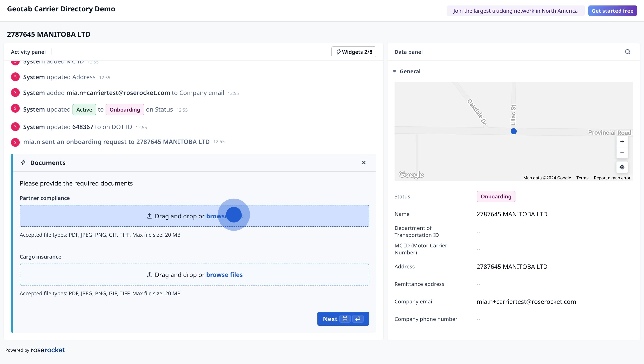Click the command key icon on Next
Viewport: 644px width, 364px height.
pos(345,319)
